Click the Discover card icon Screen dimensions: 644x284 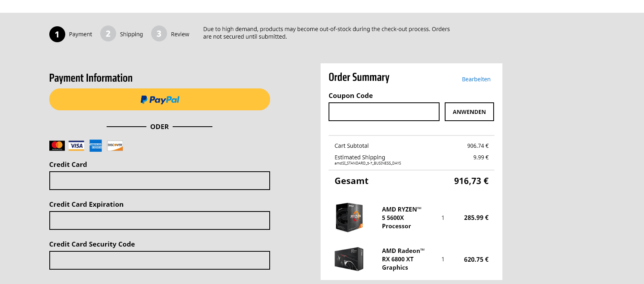click(x=115, y=146)
